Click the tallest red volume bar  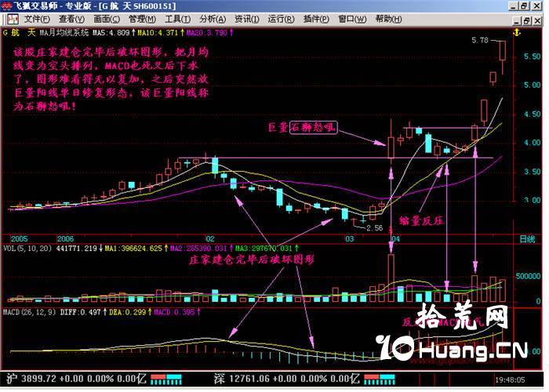[x=391, y=278]
